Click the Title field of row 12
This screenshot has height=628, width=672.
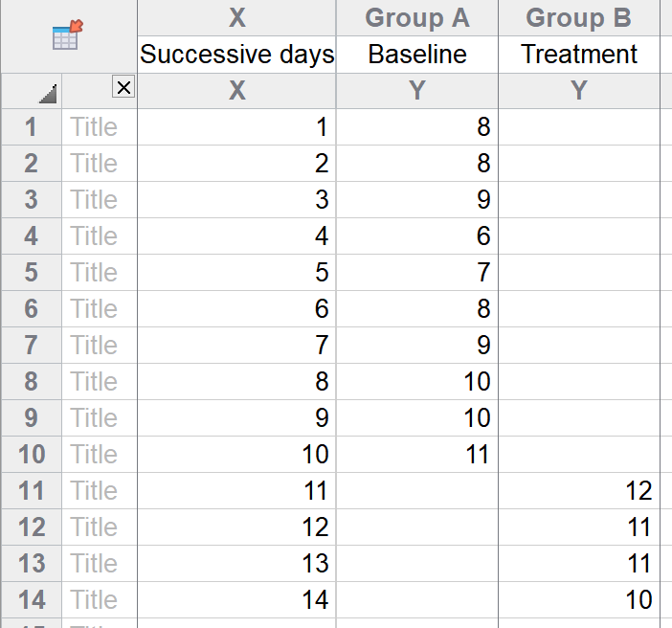click(x=100, y=527)
